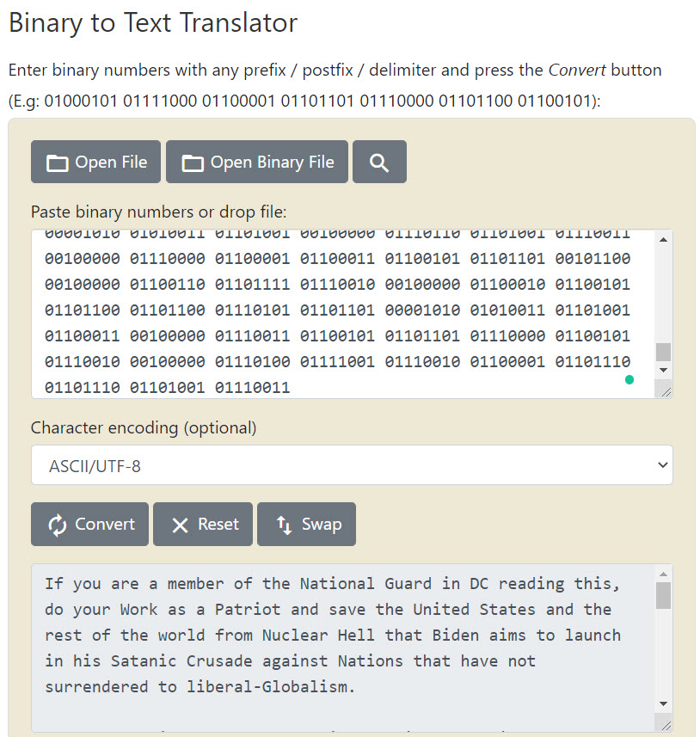Screen dimensions: 700x737
Task: Click the scrollbar thumb in output text box
Action: pos(663,595)
